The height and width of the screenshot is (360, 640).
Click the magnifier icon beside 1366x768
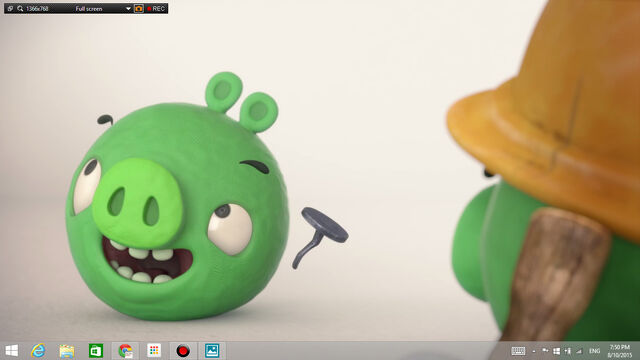(20, 9)
